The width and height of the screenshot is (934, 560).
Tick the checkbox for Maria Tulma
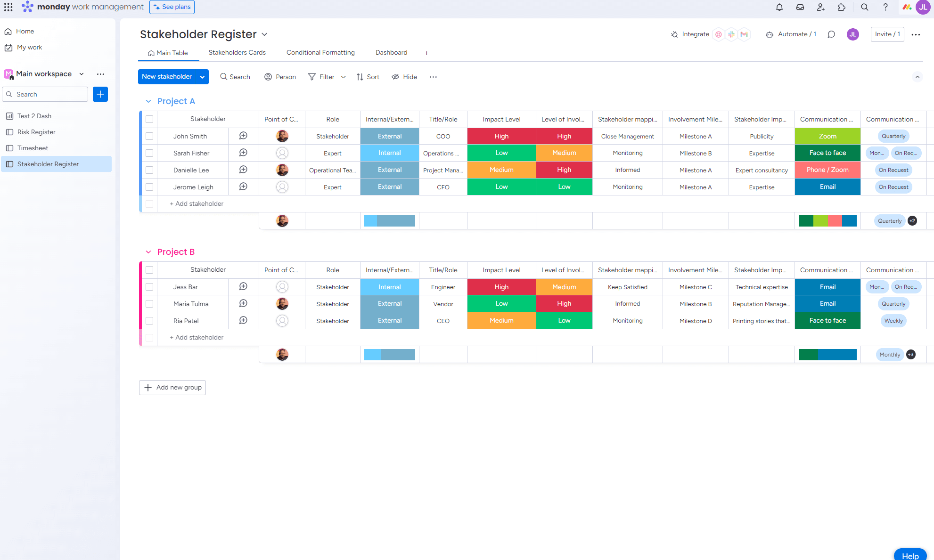[x=149, y=304]
